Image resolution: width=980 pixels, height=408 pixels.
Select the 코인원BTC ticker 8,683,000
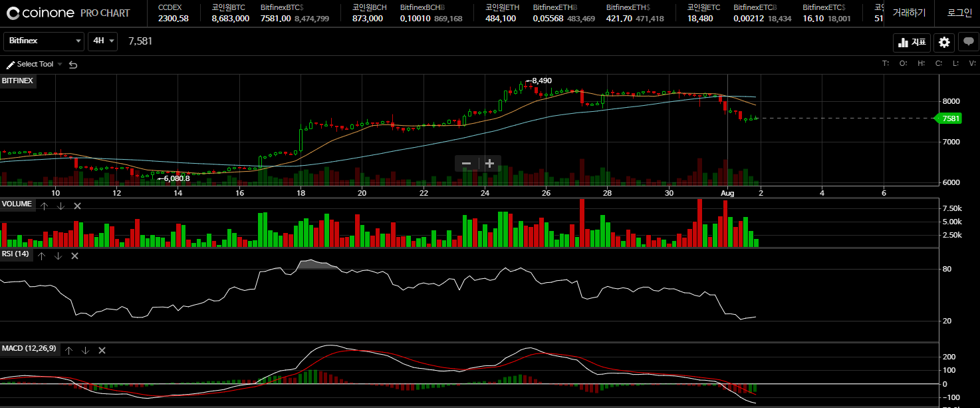coord(230,13)
